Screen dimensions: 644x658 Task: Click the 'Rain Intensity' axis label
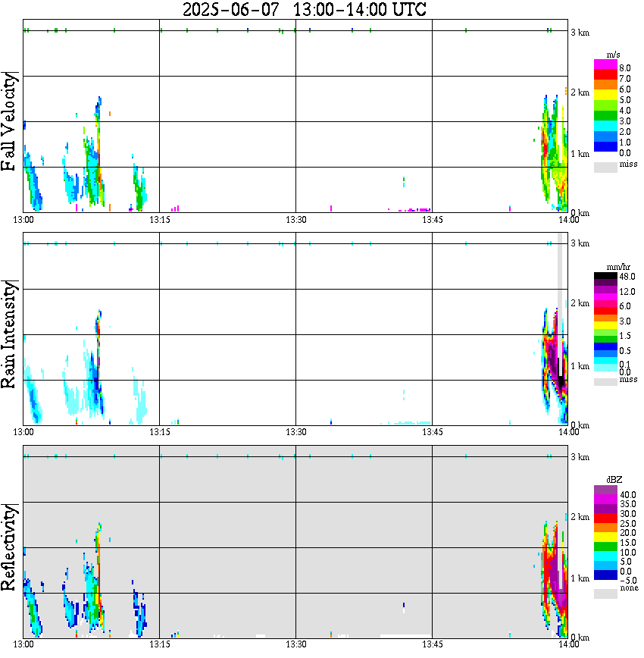(x=8, y=334)
